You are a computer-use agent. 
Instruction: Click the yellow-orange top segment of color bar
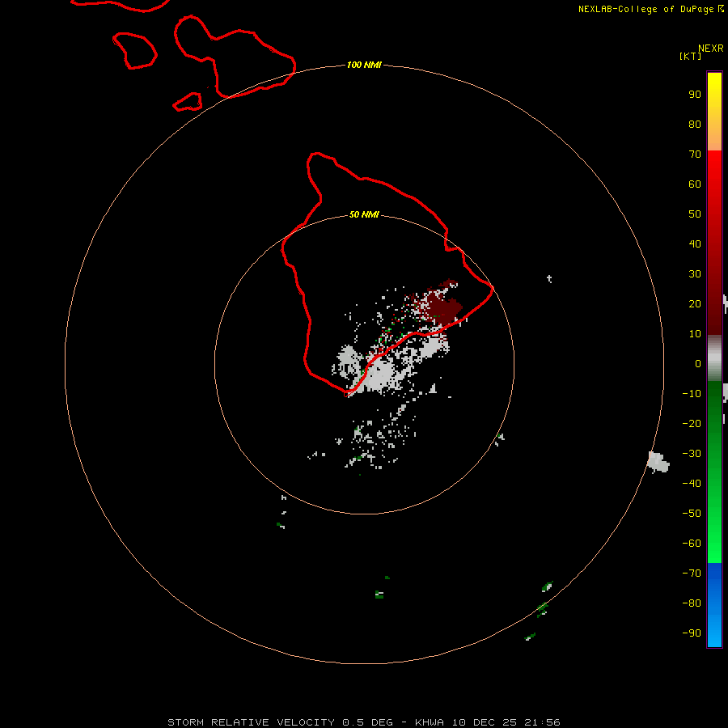(x=714, y=112)
